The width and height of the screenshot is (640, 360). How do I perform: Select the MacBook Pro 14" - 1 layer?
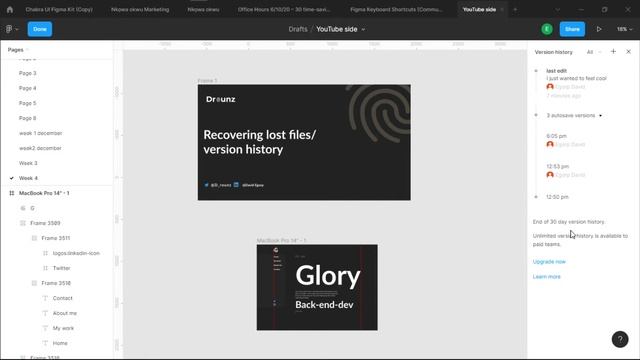click(44, 193)
